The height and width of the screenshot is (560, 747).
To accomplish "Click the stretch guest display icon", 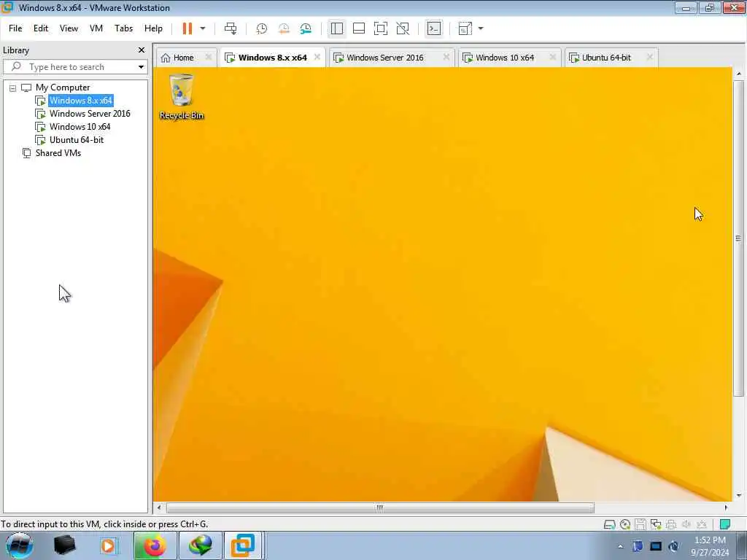I will click(465, 28).
